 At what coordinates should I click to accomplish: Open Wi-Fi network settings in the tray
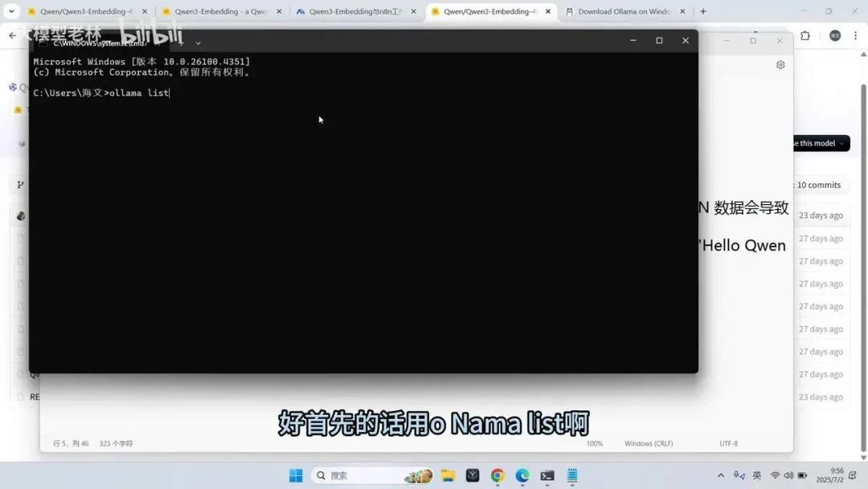(775, 475)
